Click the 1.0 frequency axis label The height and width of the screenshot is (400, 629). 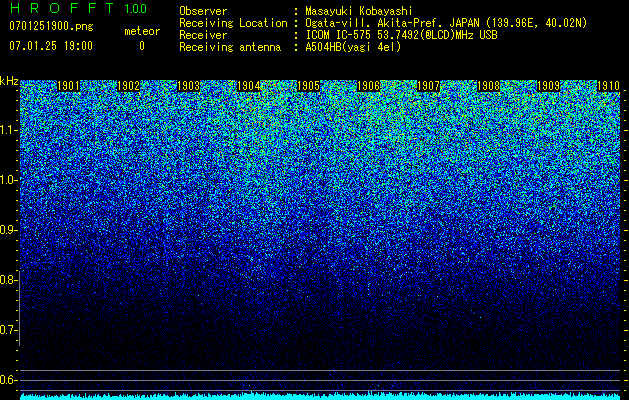click(9, 180)
